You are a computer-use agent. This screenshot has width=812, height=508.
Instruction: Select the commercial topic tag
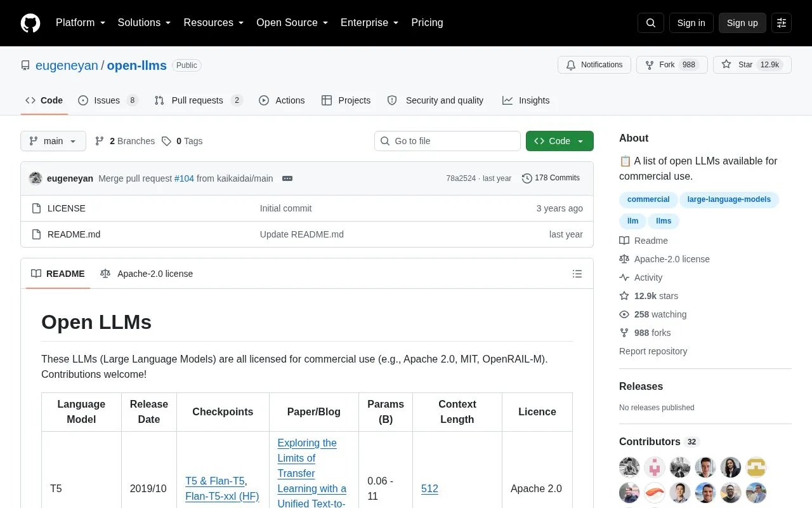click(x=648, y=199)
